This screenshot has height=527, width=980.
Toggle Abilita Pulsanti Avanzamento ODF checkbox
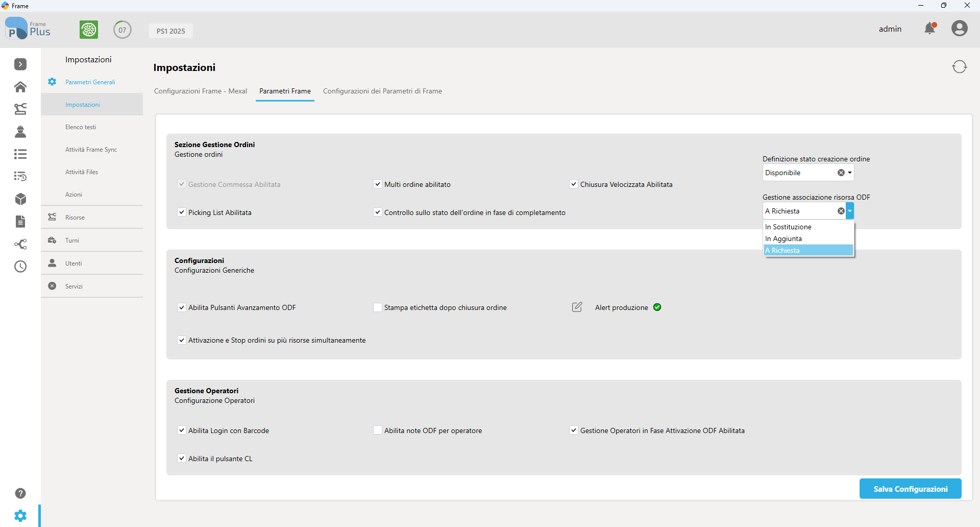[182, 307]
